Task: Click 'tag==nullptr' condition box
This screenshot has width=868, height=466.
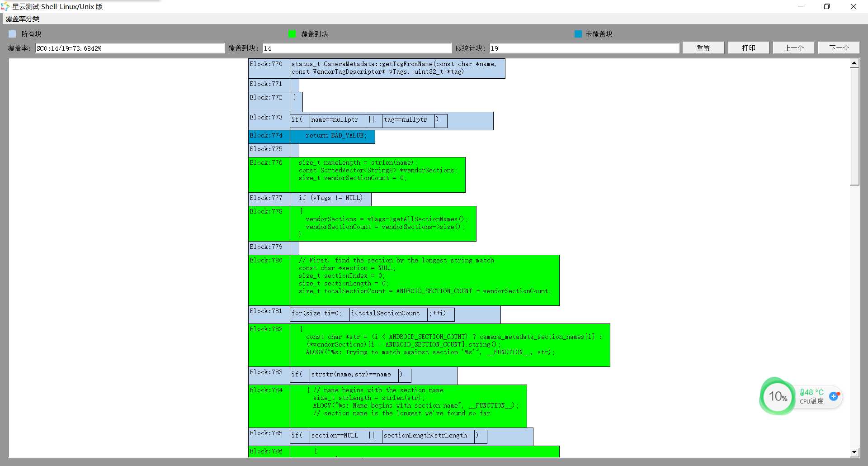Action: point(408,121)
